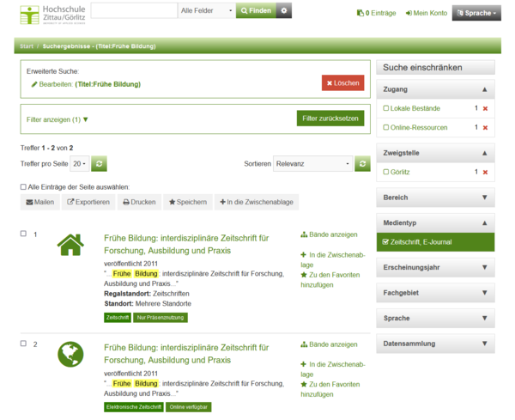Click the Filter zurücksetzen button

pyautogui.click(x=330, y=119)
